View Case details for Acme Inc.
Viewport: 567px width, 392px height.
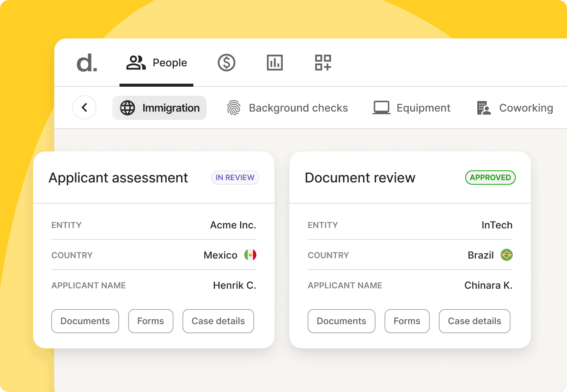[218, 321]
